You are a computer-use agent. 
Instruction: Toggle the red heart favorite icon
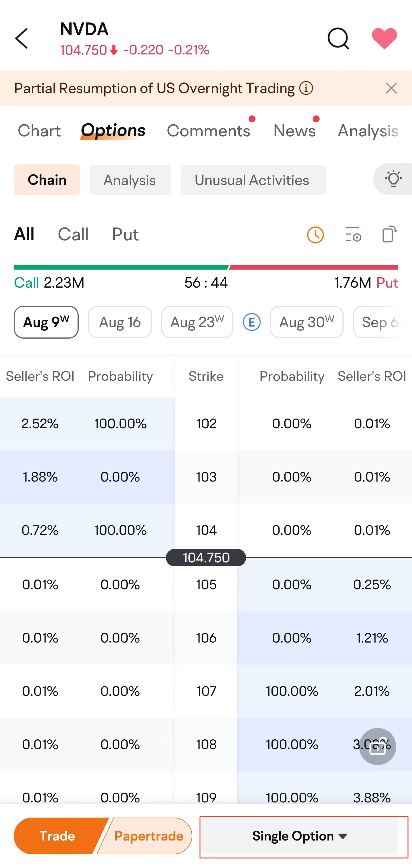pos(385,38)
